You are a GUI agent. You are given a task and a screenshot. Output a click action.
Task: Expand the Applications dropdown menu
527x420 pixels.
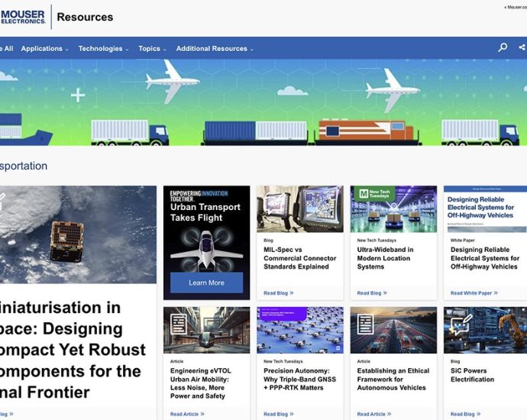click(x=45, y=49)
